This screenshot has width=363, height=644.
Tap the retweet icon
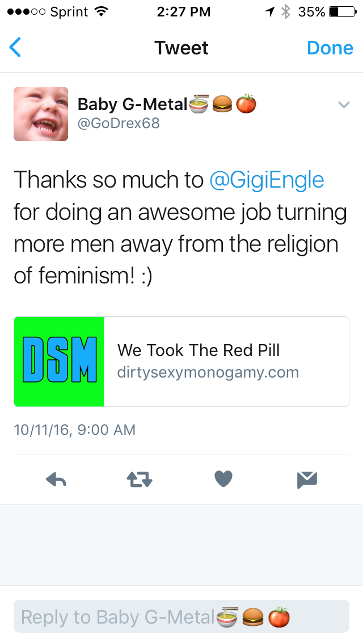click(140, 479)
